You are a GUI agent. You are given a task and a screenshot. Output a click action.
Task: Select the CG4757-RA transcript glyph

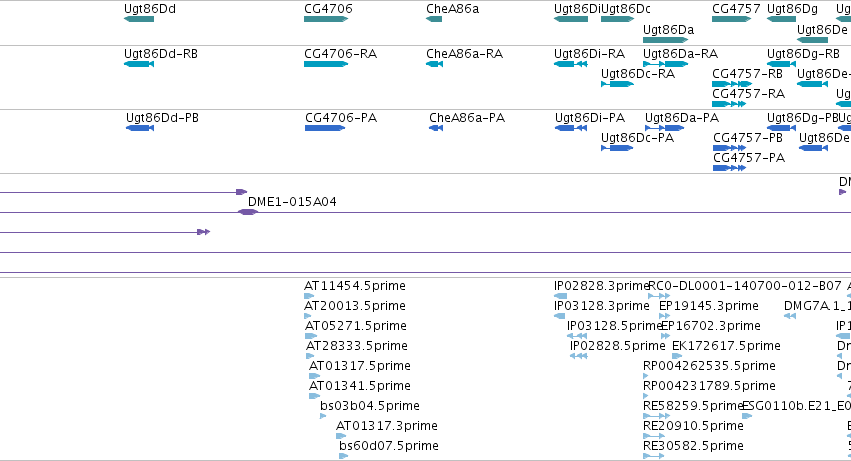click(x=729, y=104)
